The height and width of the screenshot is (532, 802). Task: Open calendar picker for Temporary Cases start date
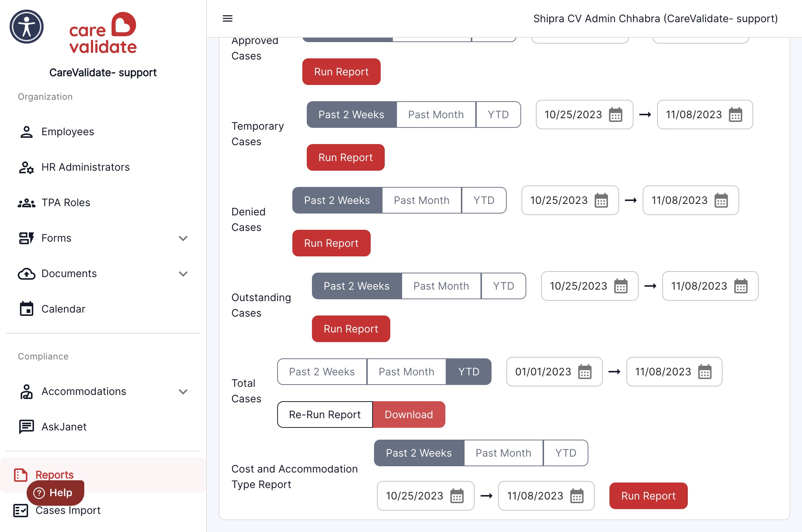coord(616,115)
